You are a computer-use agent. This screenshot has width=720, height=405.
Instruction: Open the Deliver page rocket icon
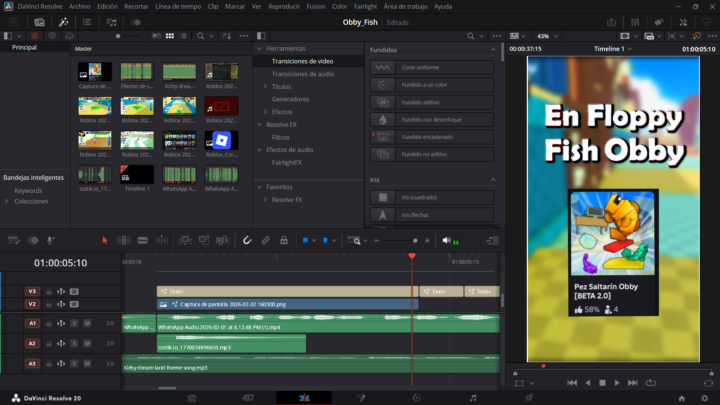(x=529, y=398)
